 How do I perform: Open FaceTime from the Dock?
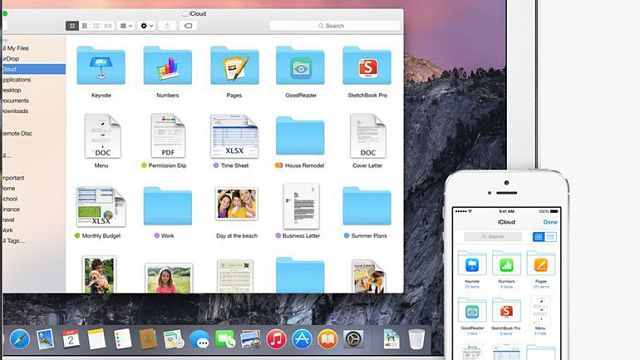pos(225,339)
